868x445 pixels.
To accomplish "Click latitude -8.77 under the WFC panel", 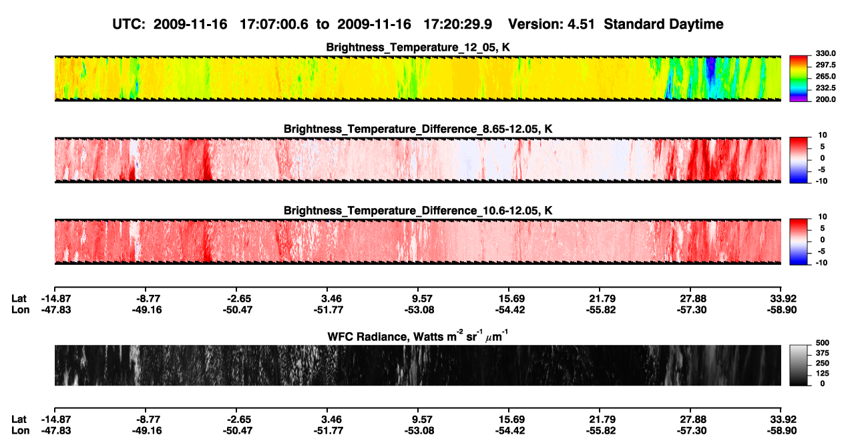I will pos(148,420).
